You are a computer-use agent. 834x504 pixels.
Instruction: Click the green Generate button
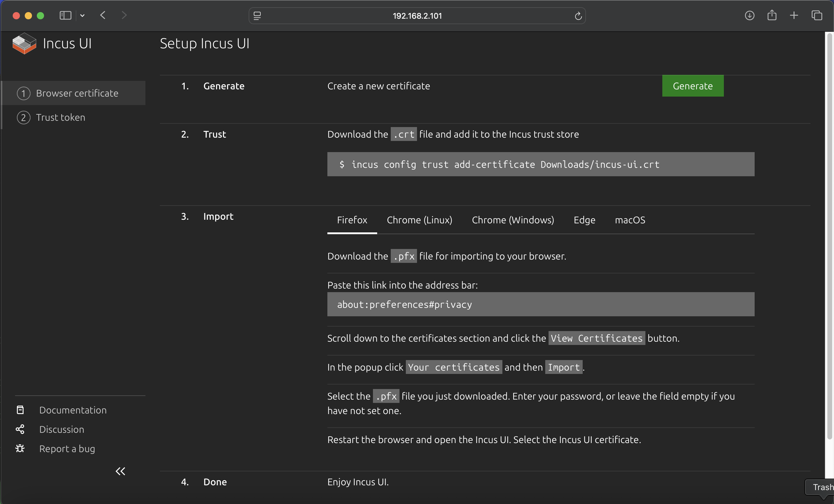(693, 86)
